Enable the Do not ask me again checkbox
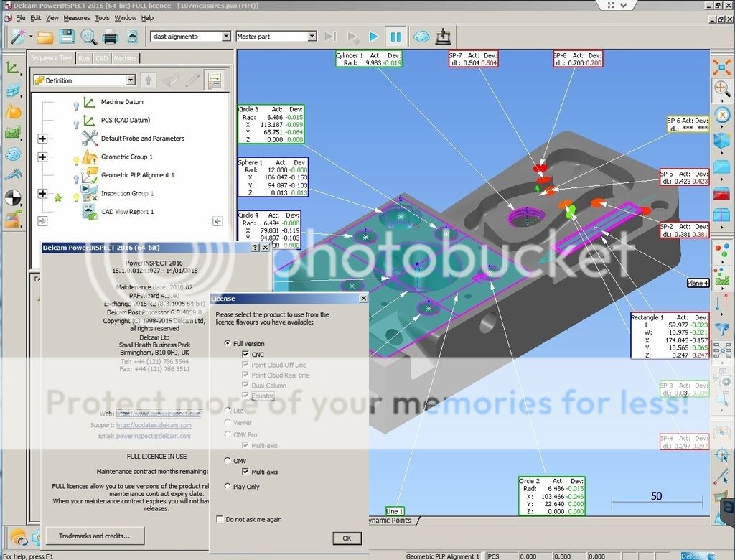 (x=220, y=519)
